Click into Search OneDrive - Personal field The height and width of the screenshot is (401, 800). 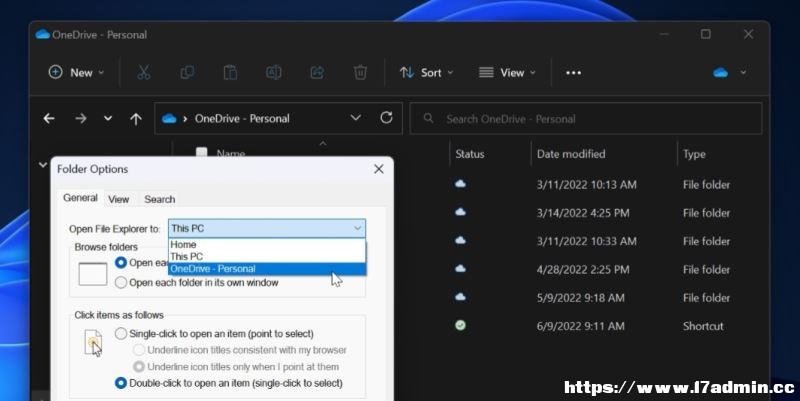pyautogui.click(x=586, y=118)
